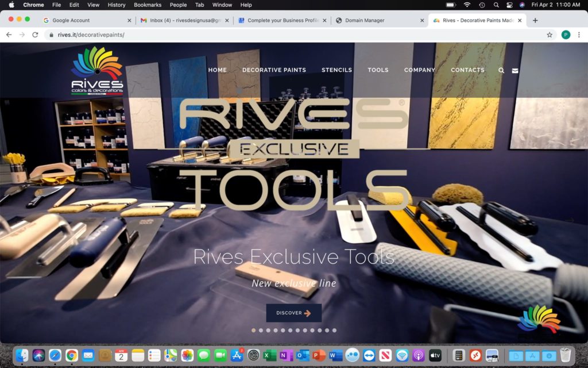Image resolution: width=588 pixels, height=368 pixels.
Task: Close the Rives Decorative Paints tab
Action: click(x=519, y=20)
